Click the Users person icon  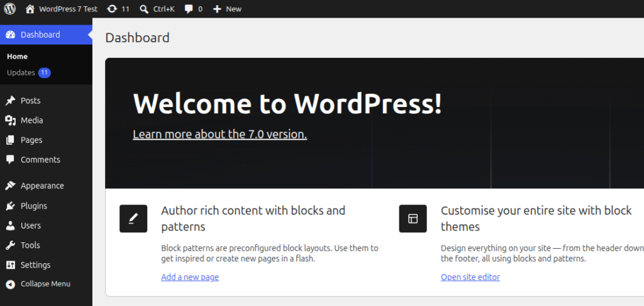tap(10, 226)
